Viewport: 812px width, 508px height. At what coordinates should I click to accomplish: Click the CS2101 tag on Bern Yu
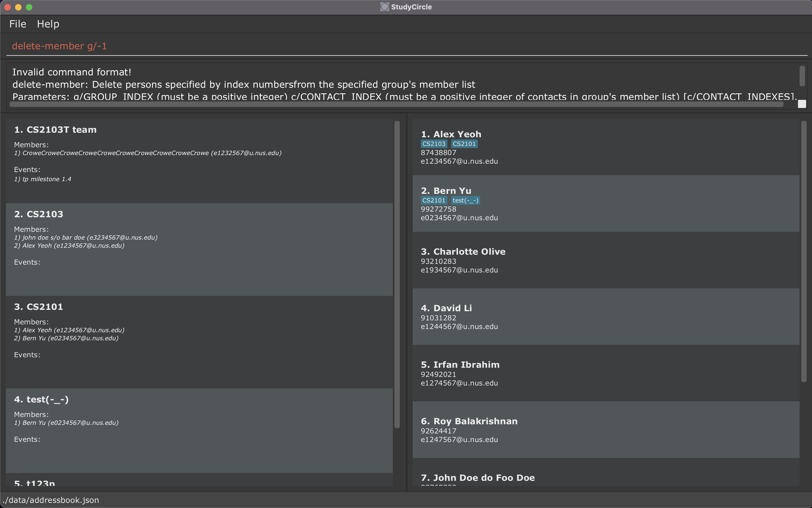tap(434, 200)
